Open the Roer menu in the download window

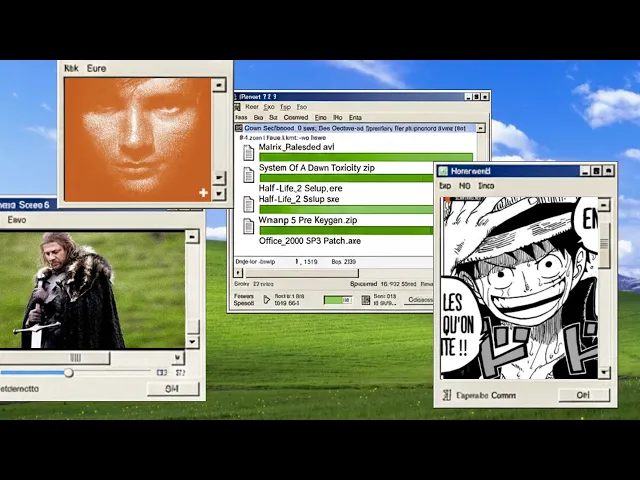pyautogui.click(x=252, y=107)
